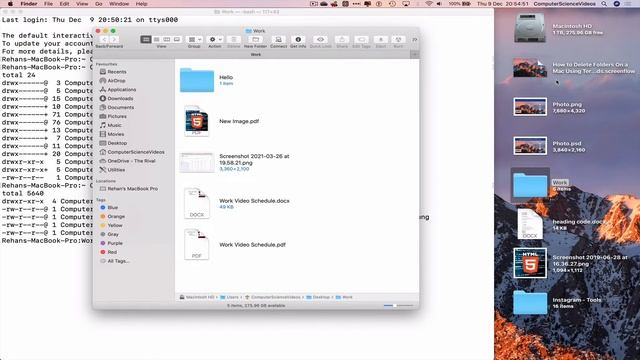Click the Forward arrow in Finder toolbar
The height and width of the screenshot is (360, 640).
pyautogui.click(x=114, y=40)
